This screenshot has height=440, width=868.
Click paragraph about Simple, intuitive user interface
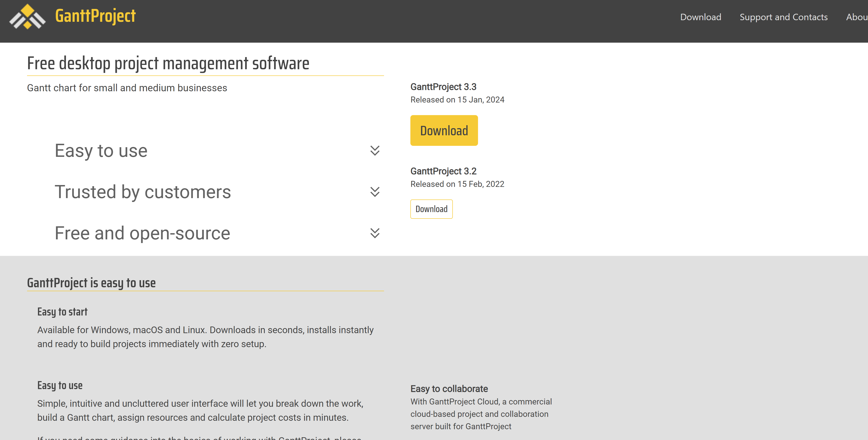point(200,410)
